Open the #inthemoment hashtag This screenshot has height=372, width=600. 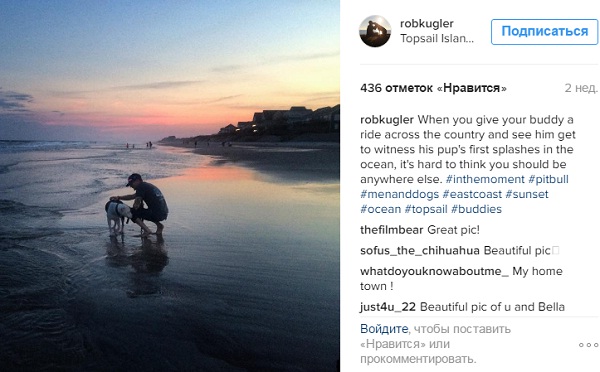[485, 179]
